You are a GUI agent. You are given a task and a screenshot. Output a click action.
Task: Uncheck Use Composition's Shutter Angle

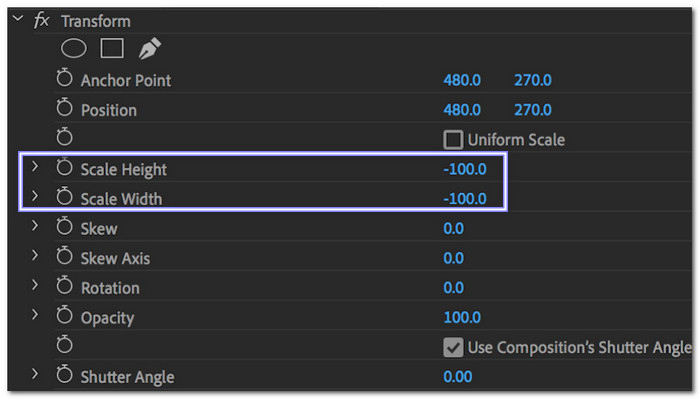(x=453, y=347)
